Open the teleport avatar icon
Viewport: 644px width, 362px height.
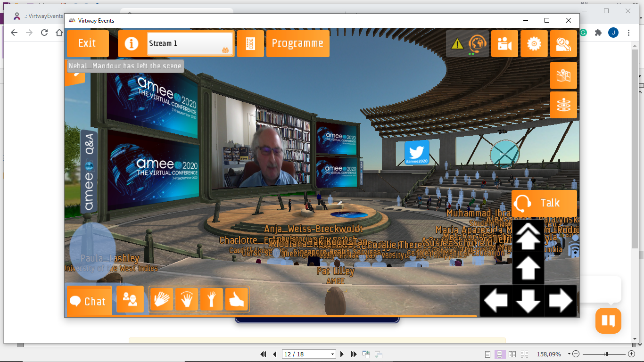[563, 105]
